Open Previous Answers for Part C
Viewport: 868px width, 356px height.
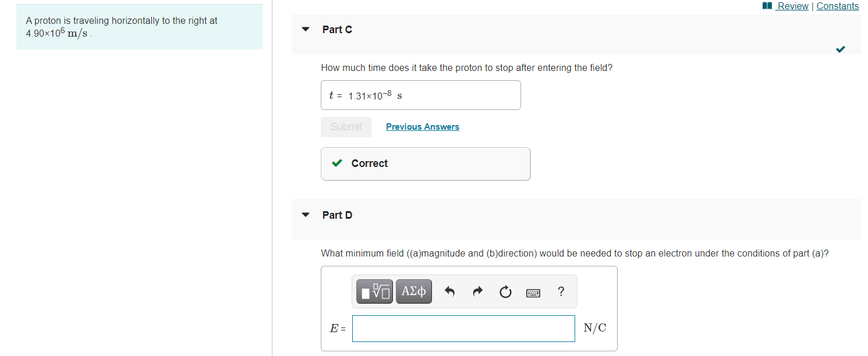pyautogui.click(x=422, y=126)
